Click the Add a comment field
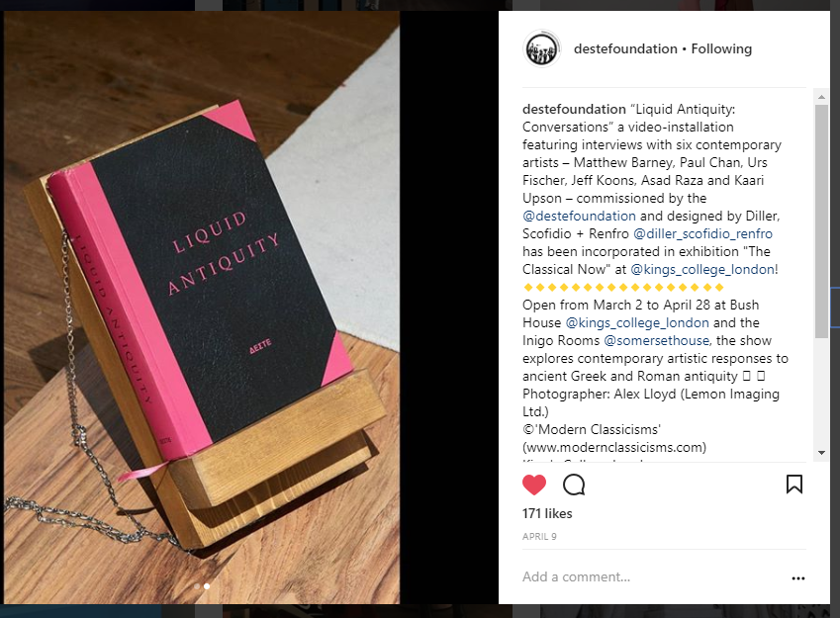The image size is (840, 618). (651, 576)
